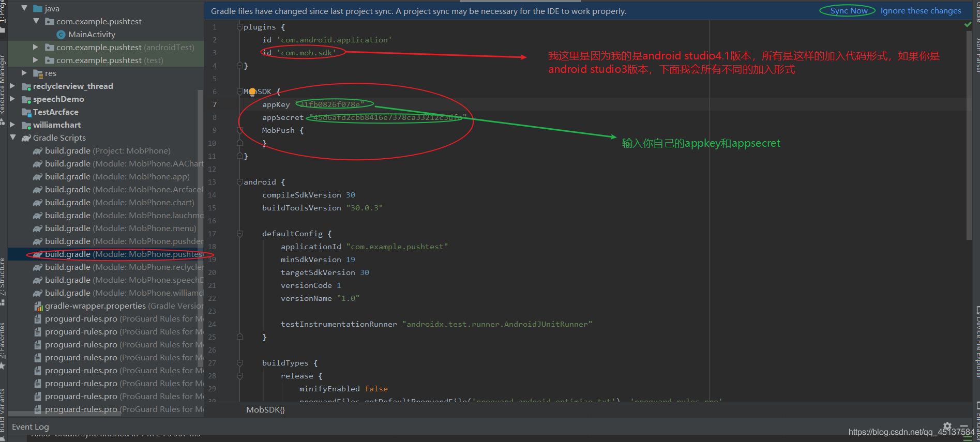Expand the speechDemo module arrow
The image size is (980, 442).
[x=12, y=99]
